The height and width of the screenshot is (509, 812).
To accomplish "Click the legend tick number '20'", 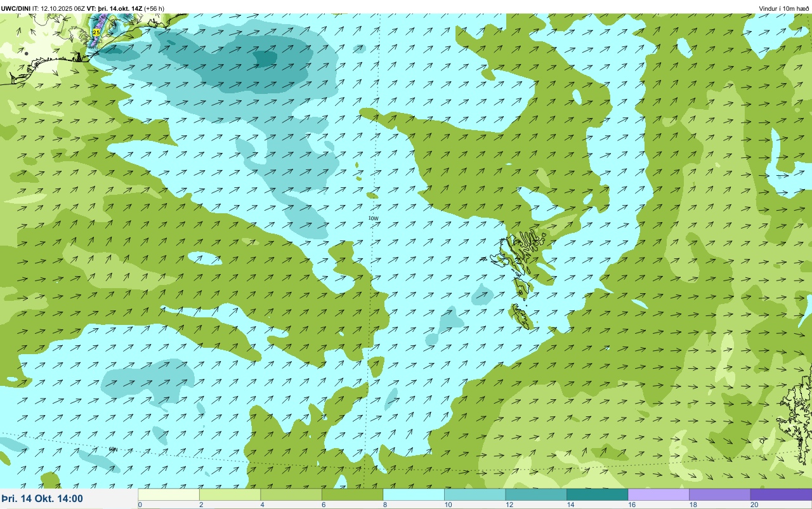I will (x=754, y=505).
